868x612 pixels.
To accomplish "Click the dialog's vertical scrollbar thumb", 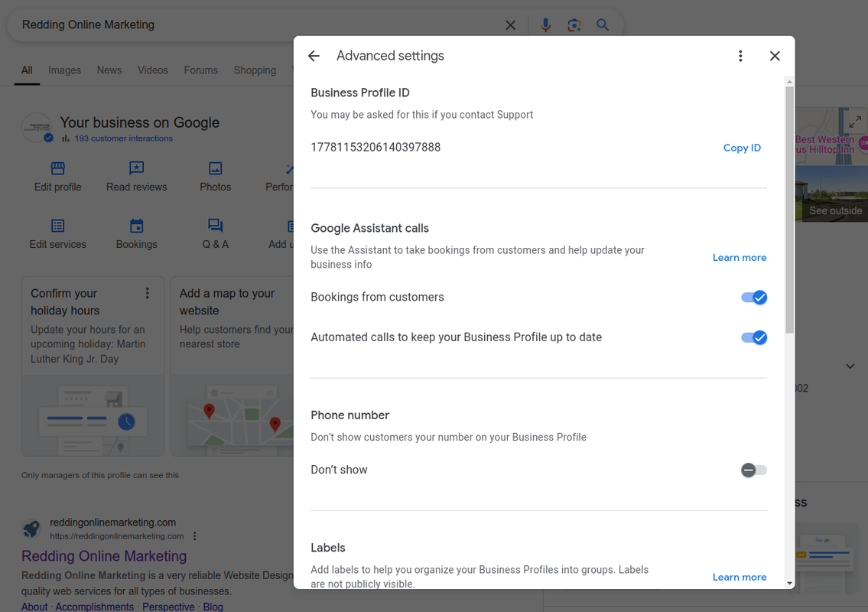I will pyautogui.click(x=789, y=210).
